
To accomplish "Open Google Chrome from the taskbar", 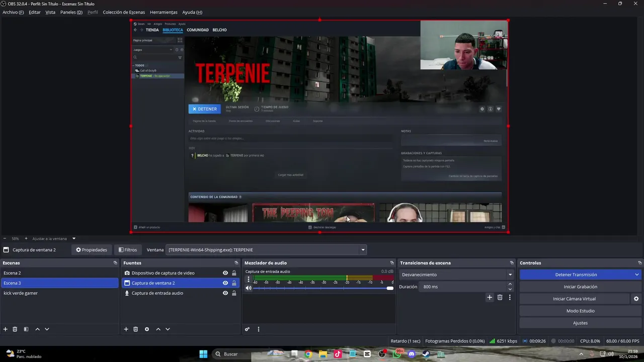I will click(308, 354).
